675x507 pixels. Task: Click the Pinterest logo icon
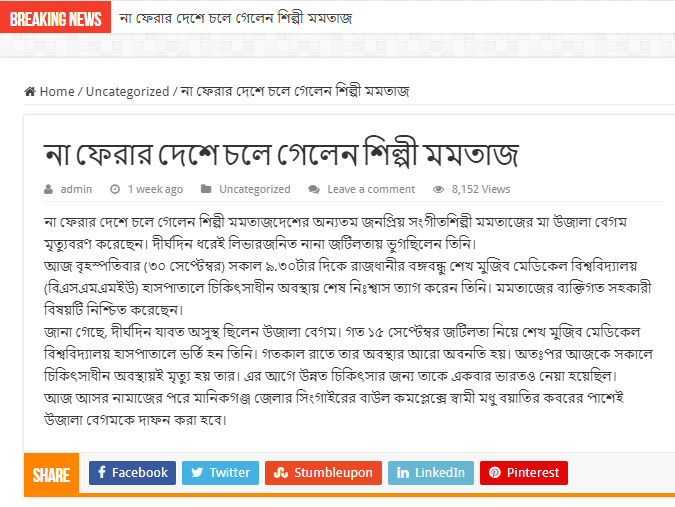pos(495,473)
